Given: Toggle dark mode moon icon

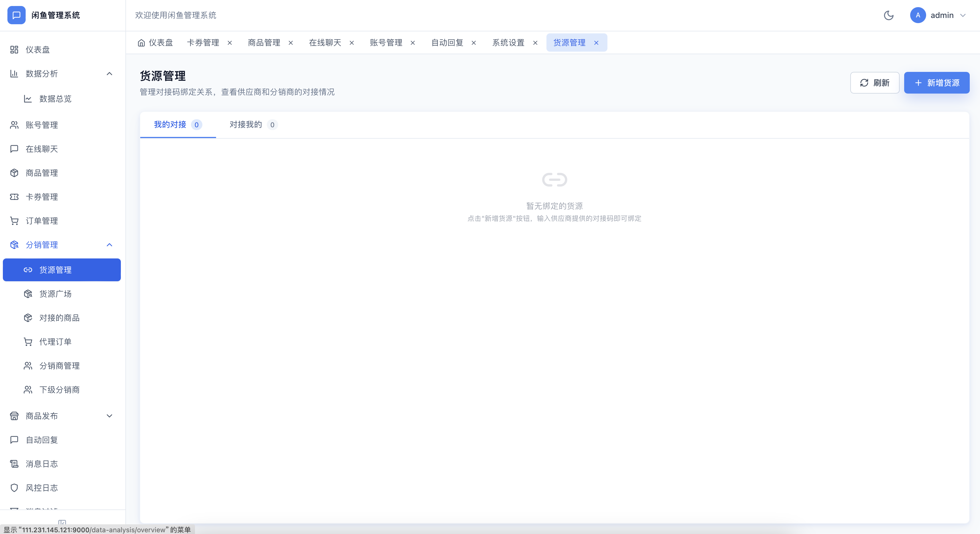Looking at the screenshot, I should pos(889,15).
